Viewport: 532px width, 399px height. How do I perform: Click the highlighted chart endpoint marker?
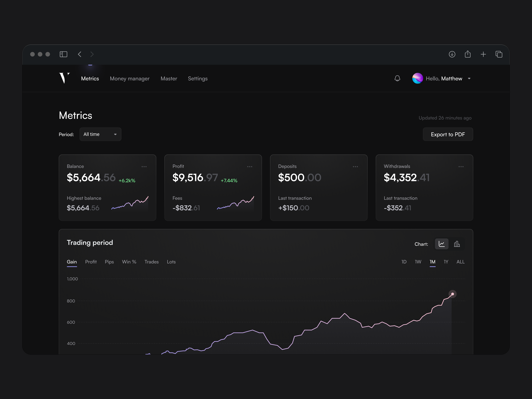coord(453,294)
